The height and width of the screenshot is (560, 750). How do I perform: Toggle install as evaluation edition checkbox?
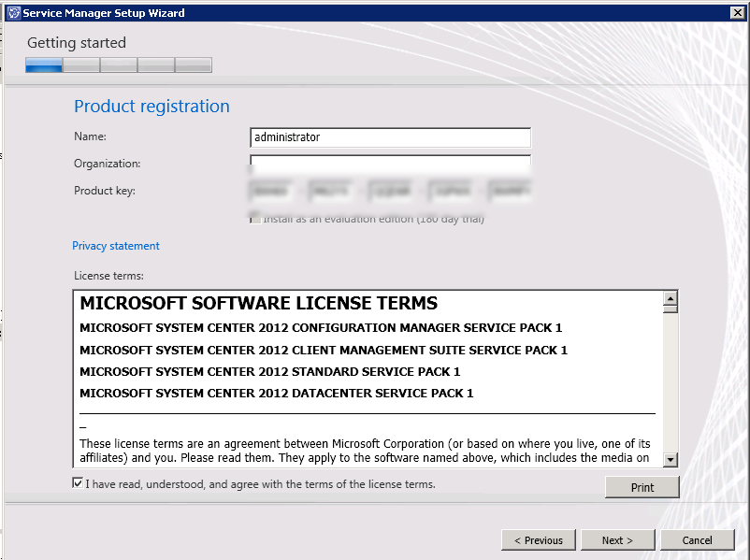point(255,219)
